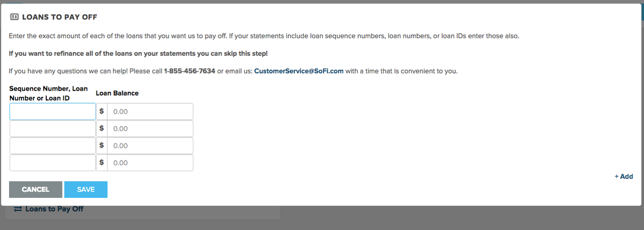Click the dollar sign in the second balance row
644x230 pixels.
pos(102,128)
